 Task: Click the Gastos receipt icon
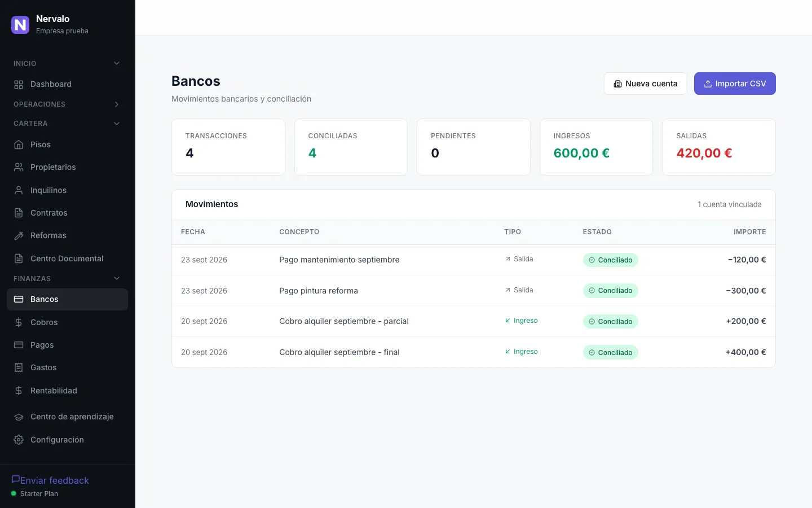[x=19, y=367]
